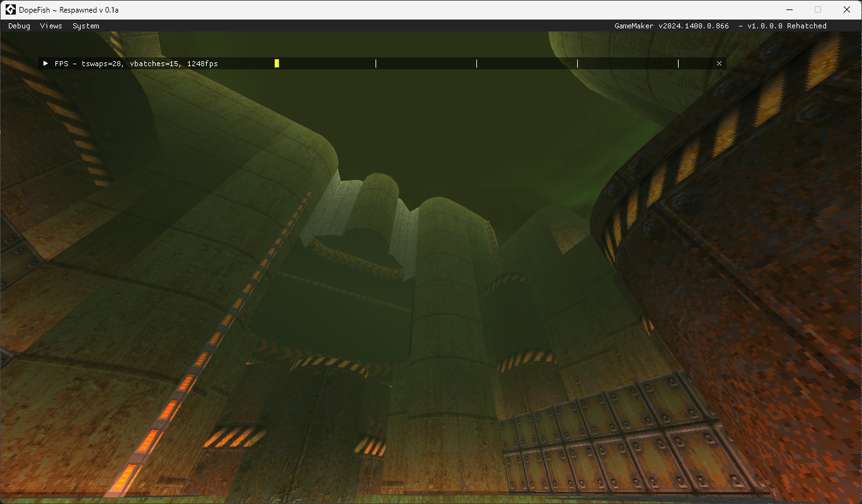Open the Views menu
Viewport: 862px width, 504px height.
[51, 26]
